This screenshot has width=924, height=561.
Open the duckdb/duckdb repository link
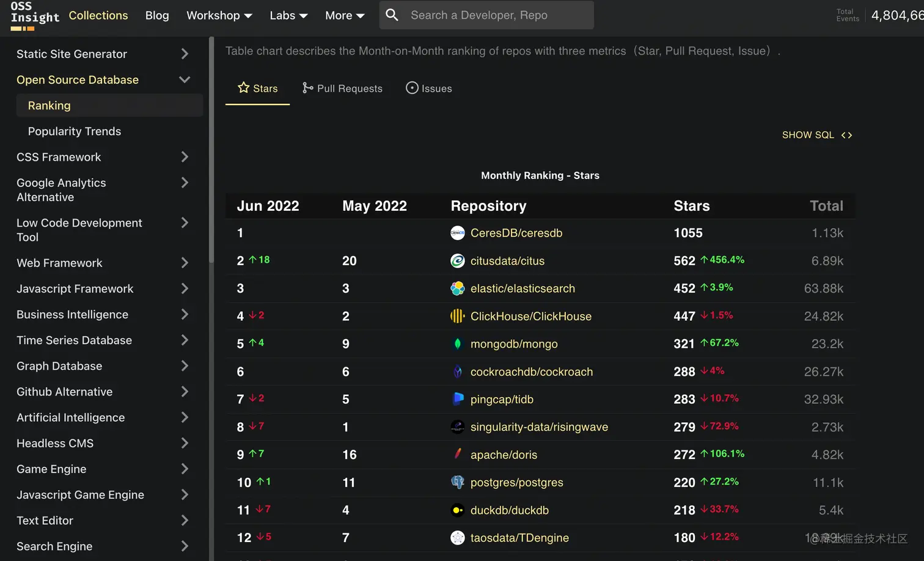click(510, 510)
